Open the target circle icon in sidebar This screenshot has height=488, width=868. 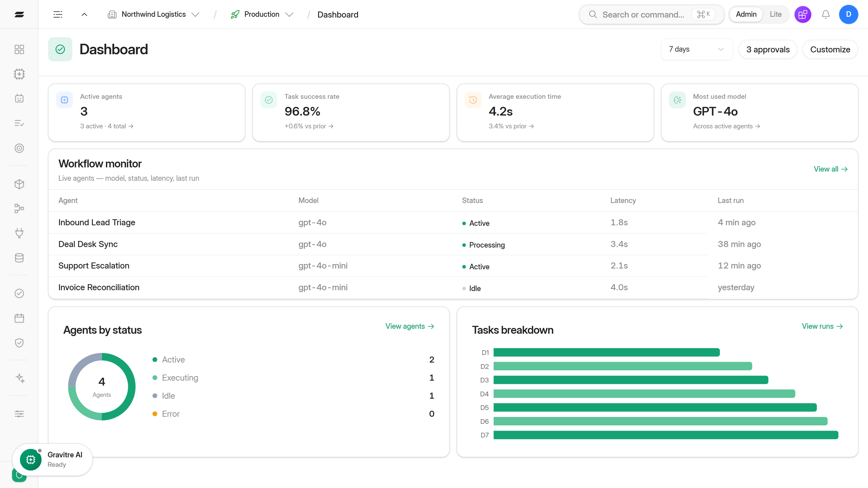(x=19, y=148)
